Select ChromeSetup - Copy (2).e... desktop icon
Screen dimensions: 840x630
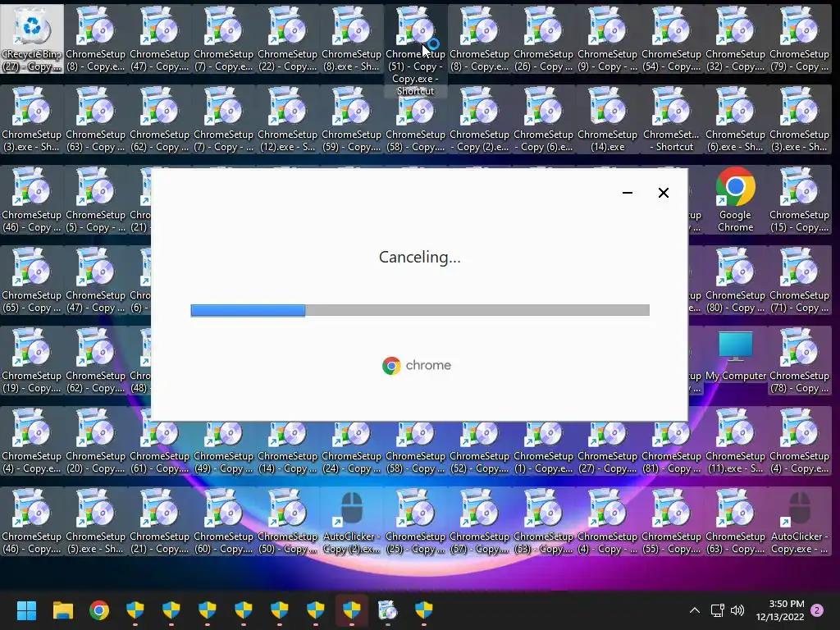(479, 119)
